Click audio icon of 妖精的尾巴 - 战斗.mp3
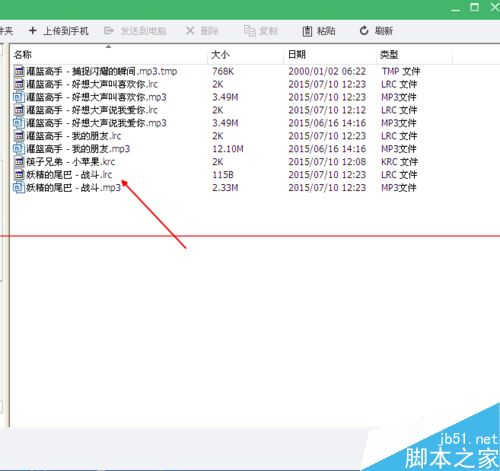This screenshot has height=471, width=500. click(x=19, y=187)
